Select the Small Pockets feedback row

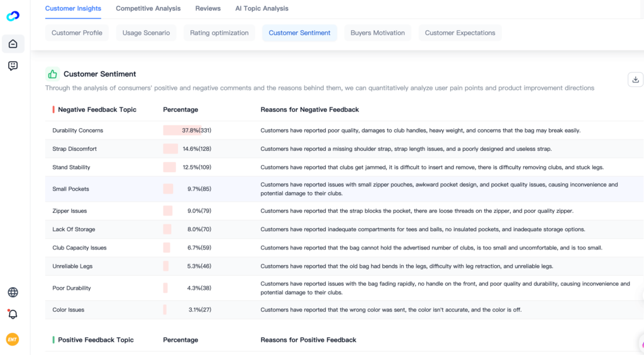tap(344, 188)
